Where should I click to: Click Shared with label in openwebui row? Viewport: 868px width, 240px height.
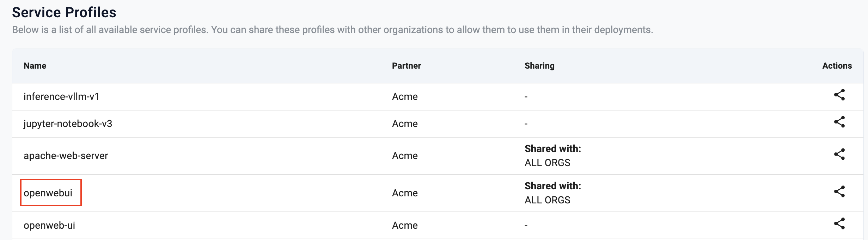point(552,186)
